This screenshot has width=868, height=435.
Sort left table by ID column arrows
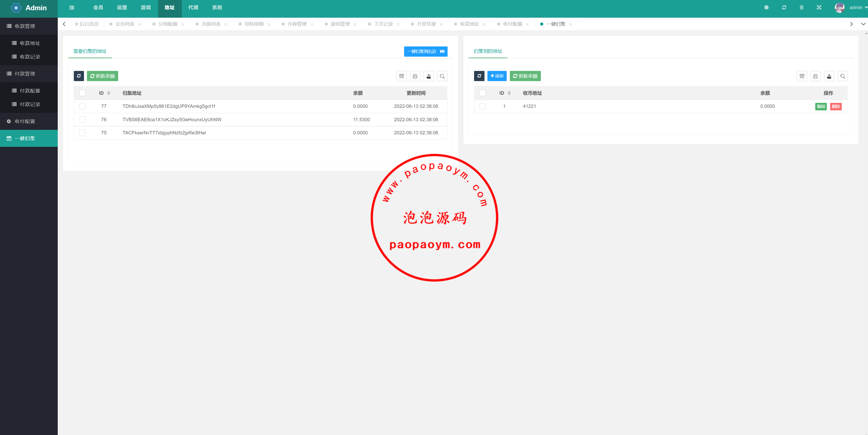coord(109,93)
